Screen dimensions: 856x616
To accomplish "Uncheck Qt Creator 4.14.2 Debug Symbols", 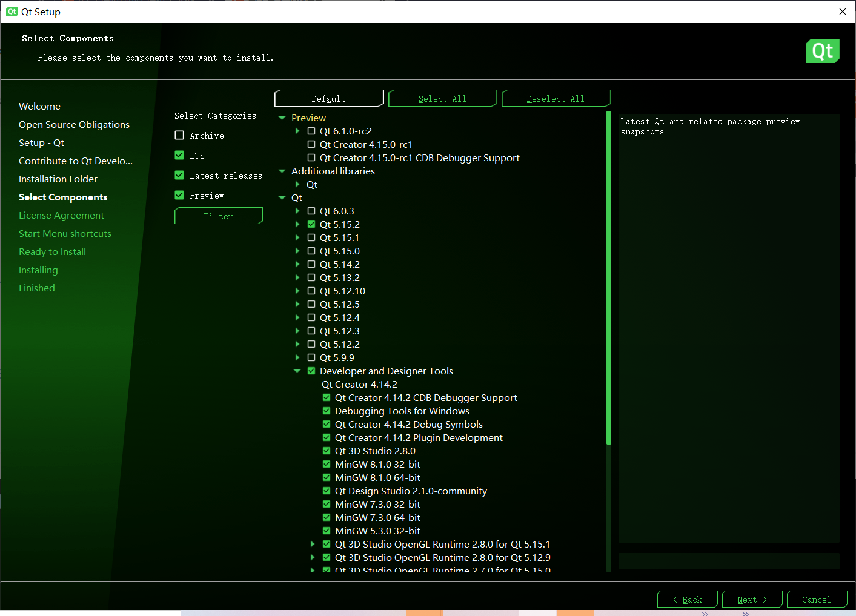I will 327,424.
